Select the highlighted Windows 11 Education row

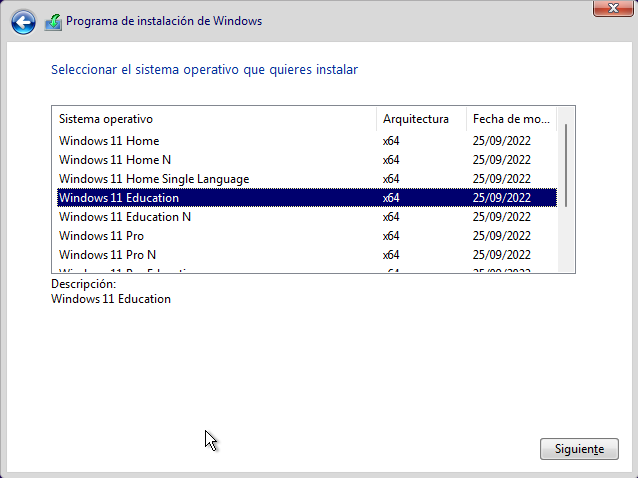click(119, 198)
